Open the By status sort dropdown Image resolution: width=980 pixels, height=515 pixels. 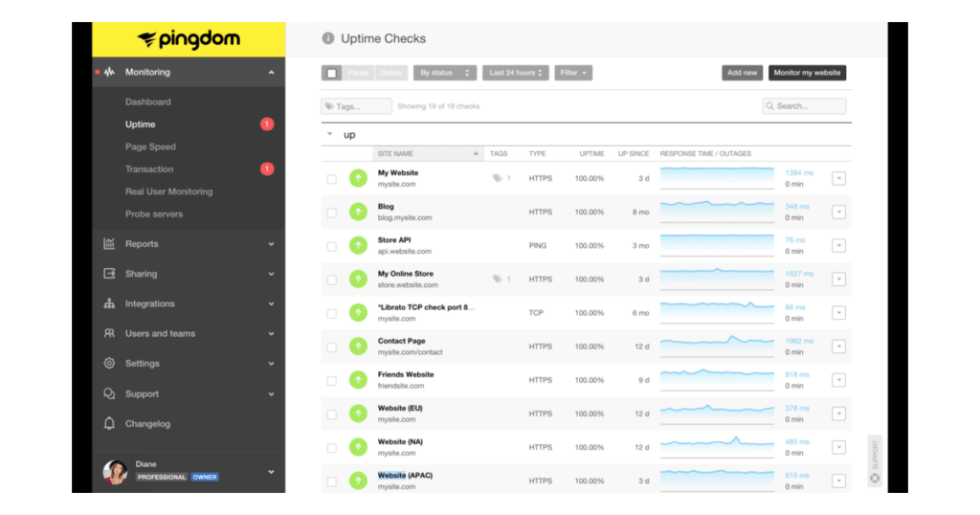(445, 73)
